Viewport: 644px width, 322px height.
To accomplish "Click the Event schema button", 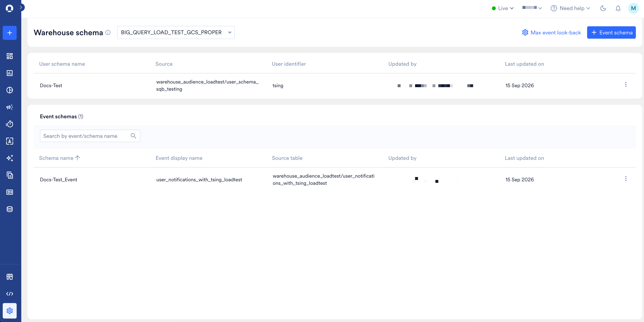I will 611,32.
